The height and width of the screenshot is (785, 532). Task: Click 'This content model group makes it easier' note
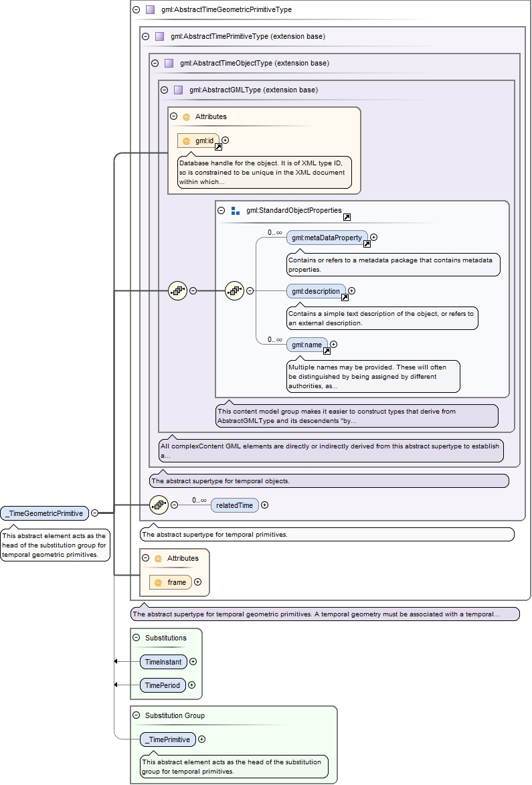(357, 416)
